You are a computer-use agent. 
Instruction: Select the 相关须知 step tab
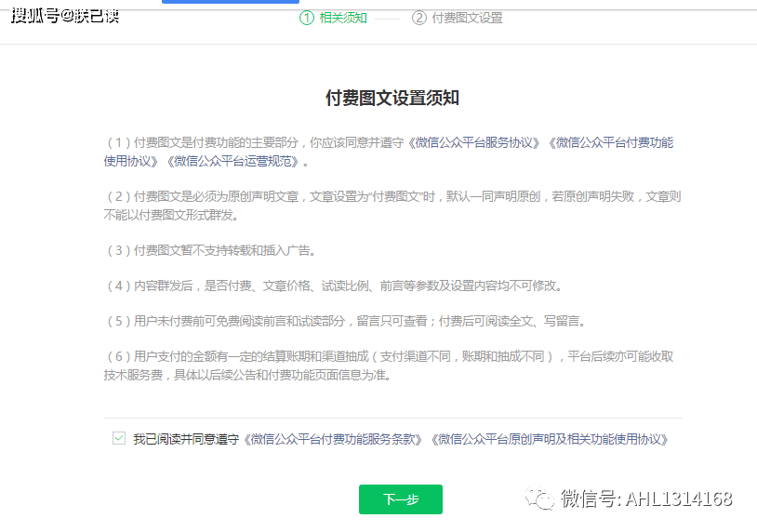(342, 18)
